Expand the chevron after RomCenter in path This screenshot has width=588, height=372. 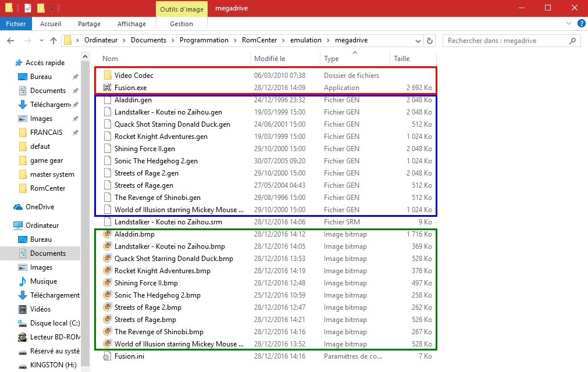click(283, 41)
